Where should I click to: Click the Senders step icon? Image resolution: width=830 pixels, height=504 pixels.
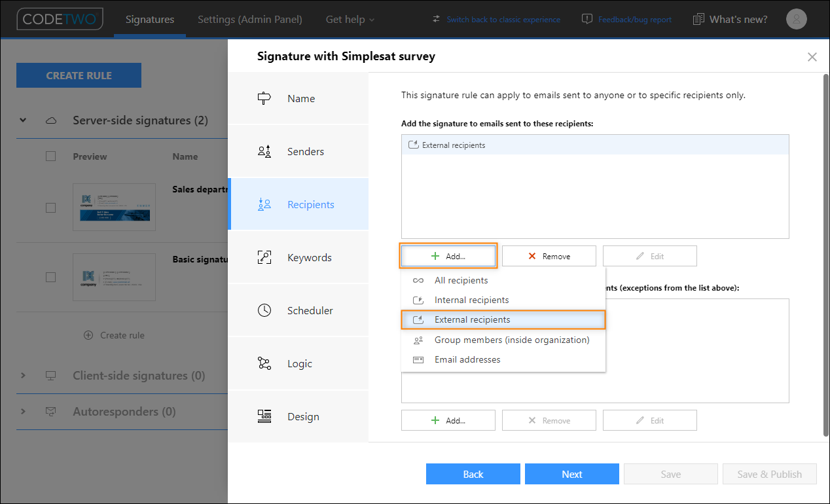[264, 152]
